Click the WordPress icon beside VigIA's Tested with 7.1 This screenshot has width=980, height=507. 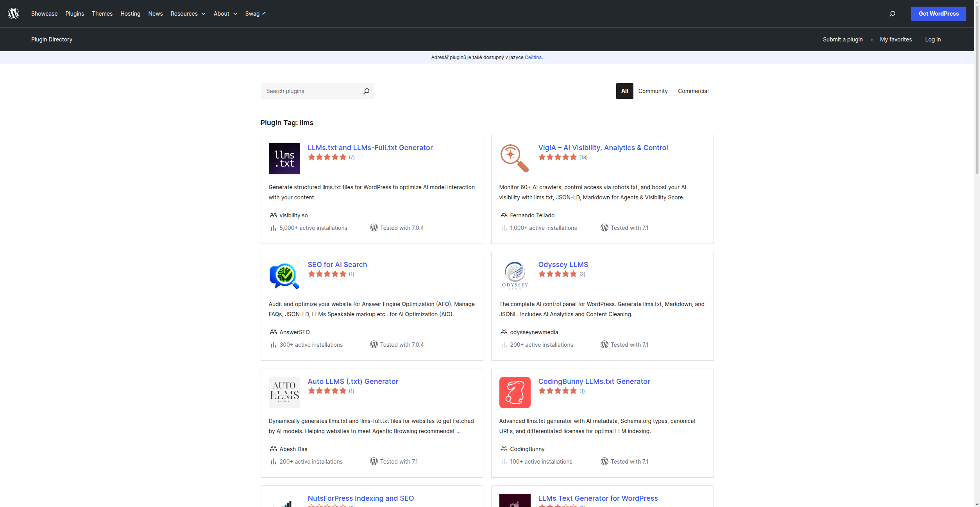coord(604,228)
